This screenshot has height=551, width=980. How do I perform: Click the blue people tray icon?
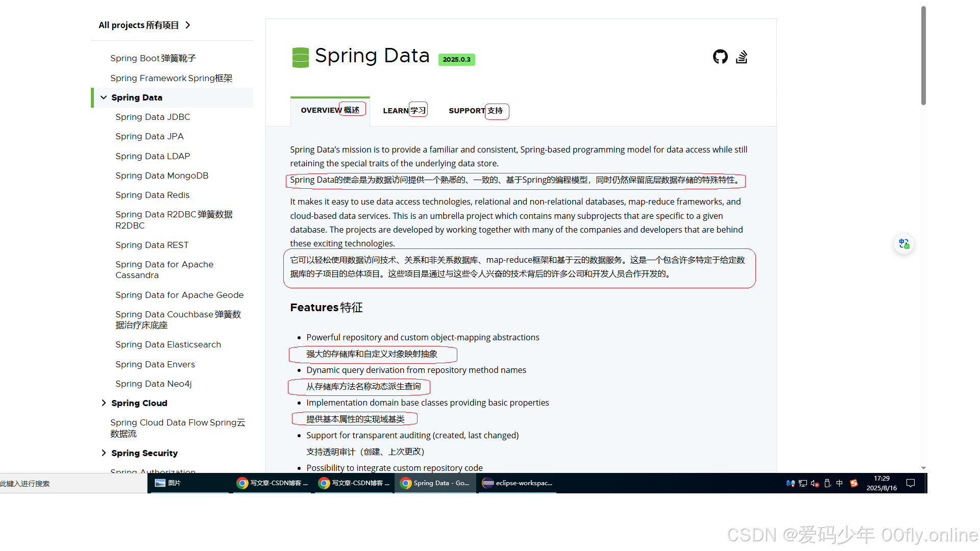tap(791, 483)
